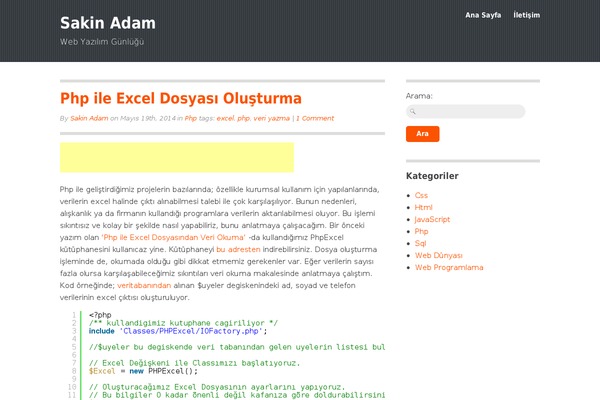
Task: Click code line '$Excel = new PHPExcel();'
Action: pos(143,371)
